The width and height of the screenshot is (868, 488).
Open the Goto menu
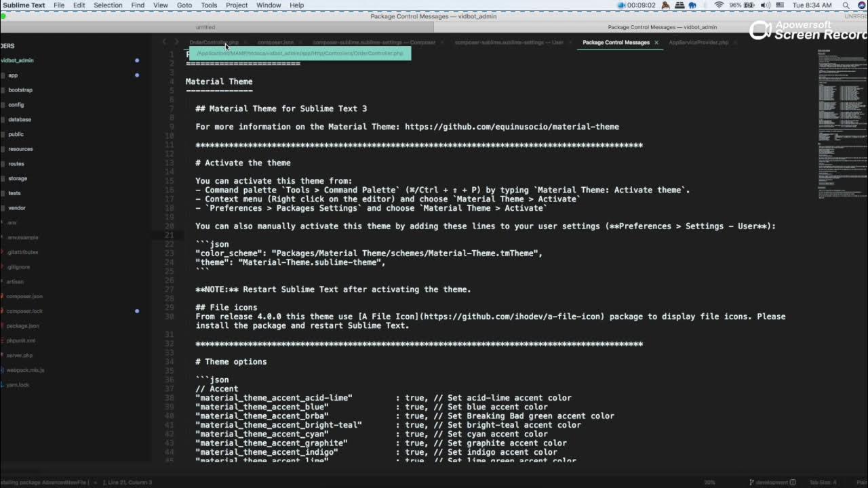coord(184,5)
